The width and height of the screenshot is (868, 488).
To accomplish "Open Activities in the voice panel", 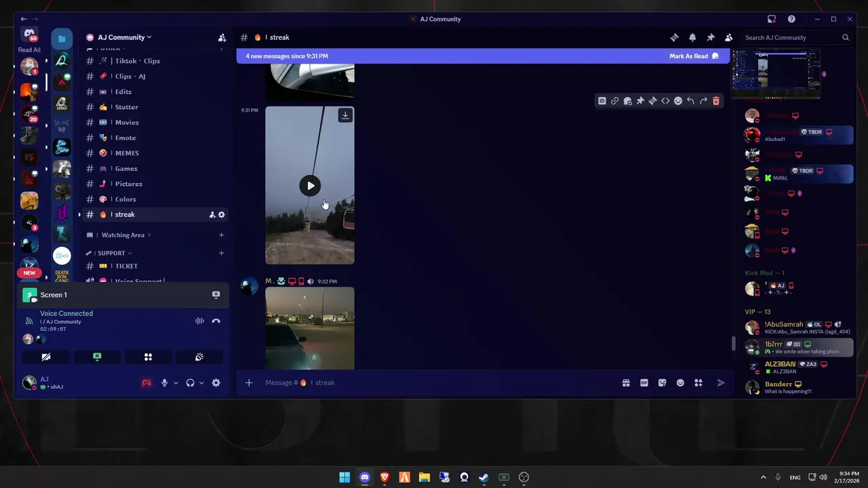I will click(148, 357).
